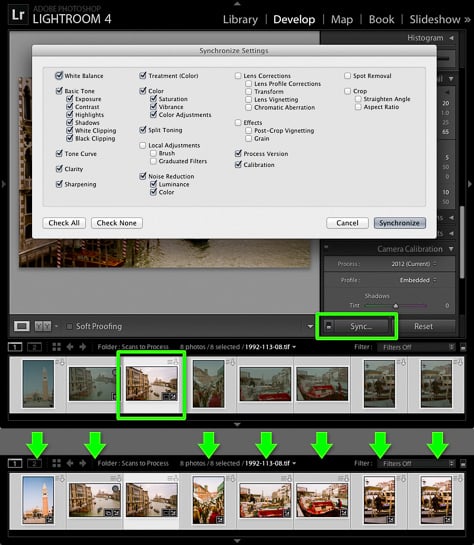This screenshot has width=474, height=545.
Task: Click the Synchronize button
Action: pos(400,223)
